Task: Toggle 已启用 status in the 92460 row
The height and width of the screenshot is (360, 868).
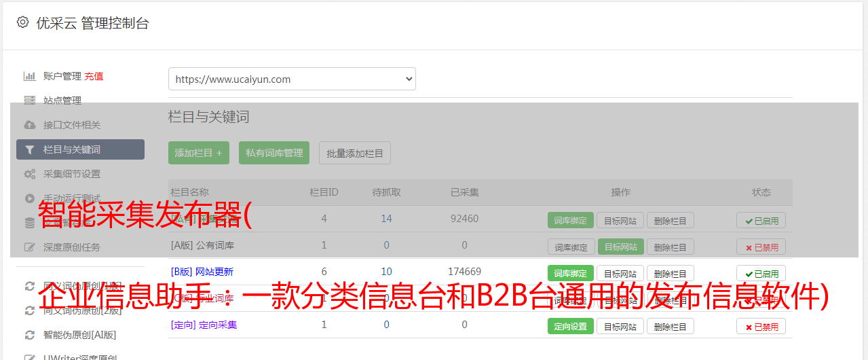Action: click(761, 220)
